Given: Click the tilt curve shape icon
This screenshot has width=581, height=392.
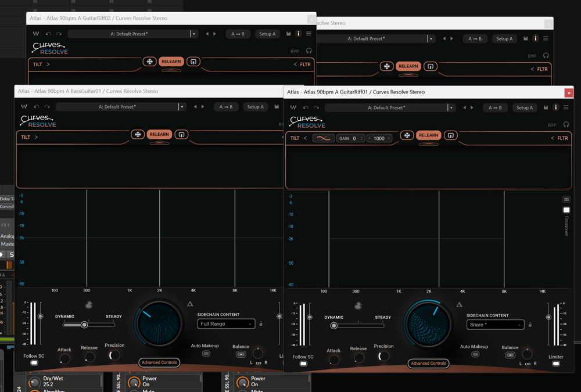Looking at the screenshot, I should click(x=323, y=138).
